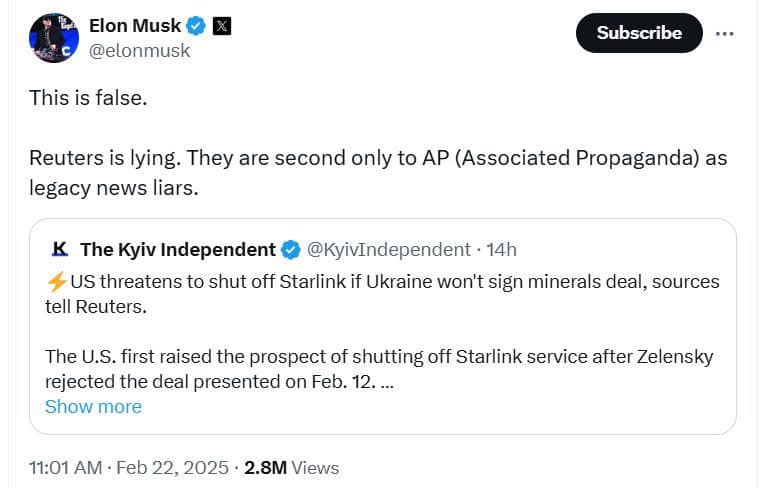Expand the quoted post with Show more
The image size is (761, 488).
(93, 406)
